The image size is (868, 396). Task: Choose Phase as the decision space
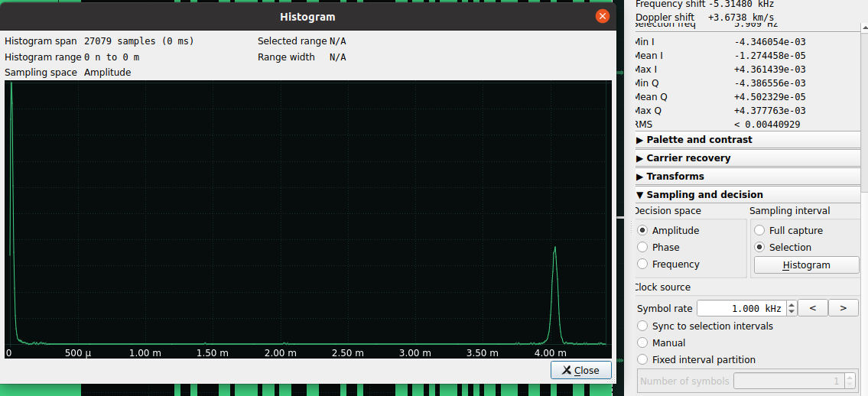642,248
